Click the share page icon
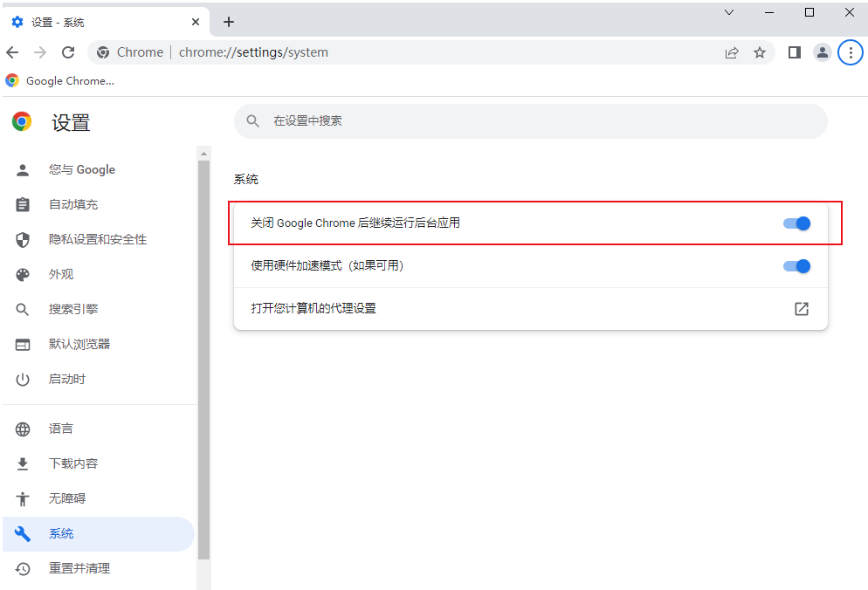Screen dimensions: 868x590 point(732,52)
